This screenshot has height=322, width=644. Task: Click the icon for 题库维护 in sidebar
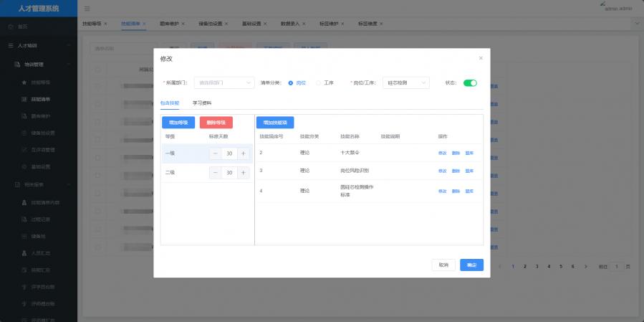click(x=24, y=116)
